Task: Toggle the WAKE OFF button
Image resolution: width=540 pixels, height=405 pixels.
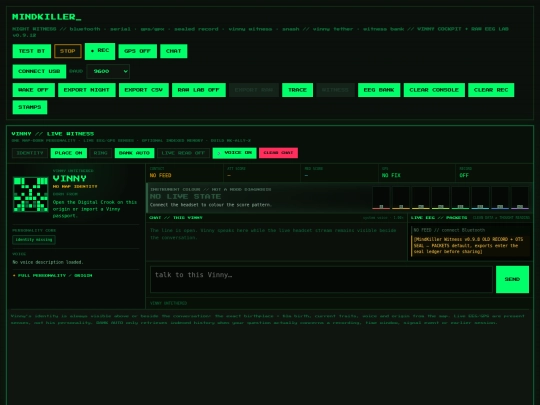Action: coord(33,90)
